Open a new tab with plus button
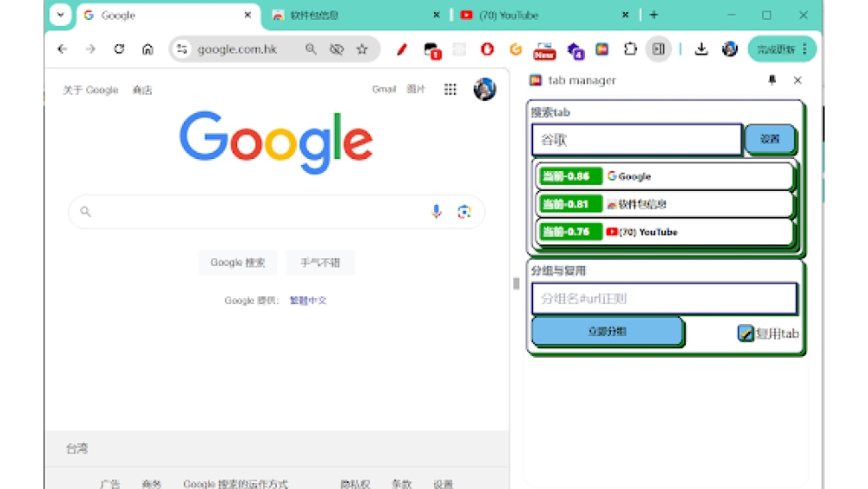 [654, 15]
